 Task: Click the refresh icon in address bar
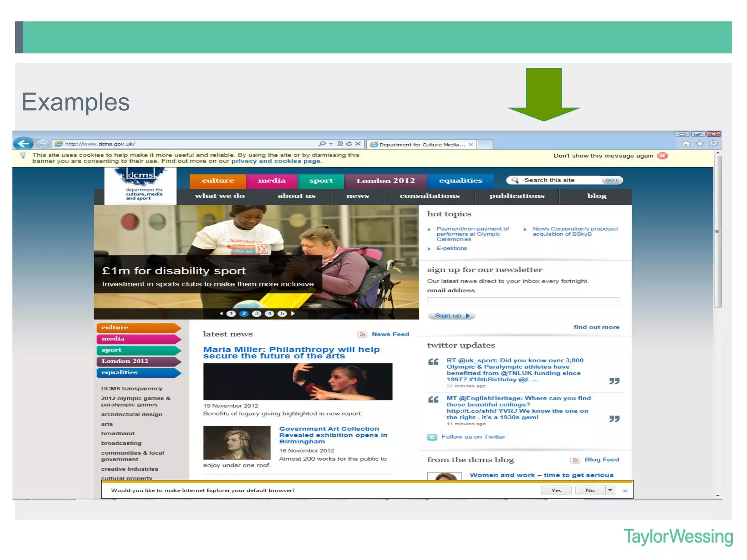[x=349, y=144]
